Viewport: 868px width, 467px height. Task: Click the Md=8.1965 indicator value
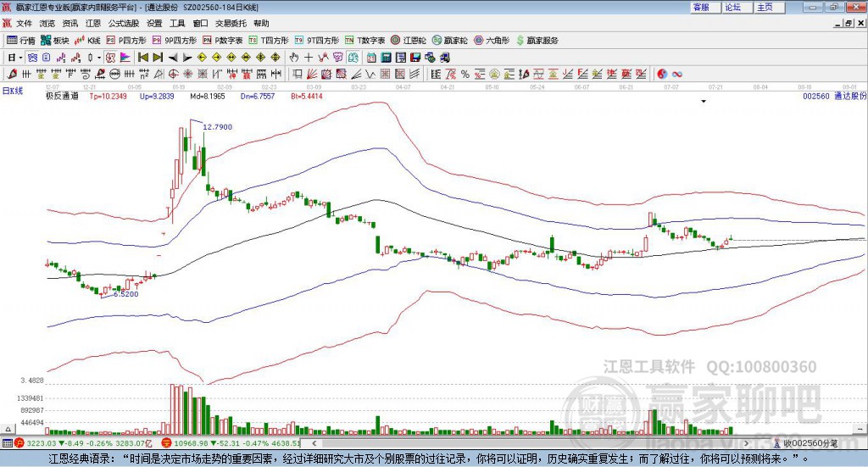208,96
